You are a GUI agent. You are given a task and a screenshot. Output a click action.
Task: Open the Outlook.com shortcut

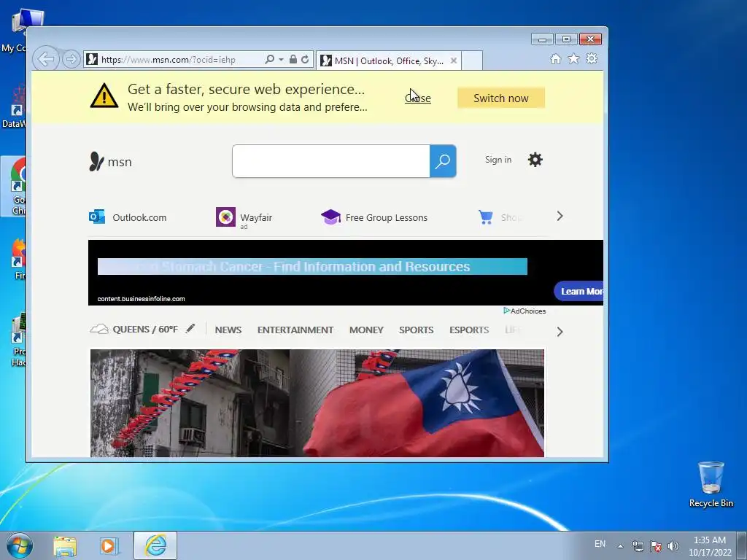pos(128,217)
